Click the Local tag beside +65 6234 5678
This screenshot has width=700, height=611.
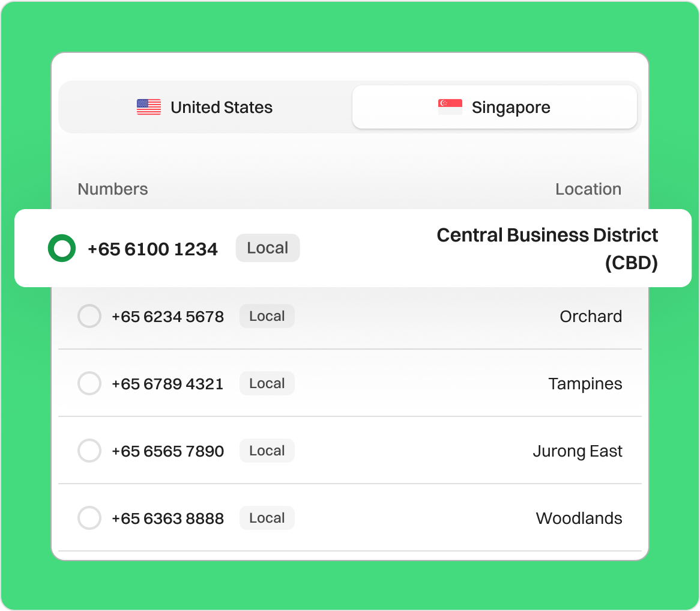(267, 317)
